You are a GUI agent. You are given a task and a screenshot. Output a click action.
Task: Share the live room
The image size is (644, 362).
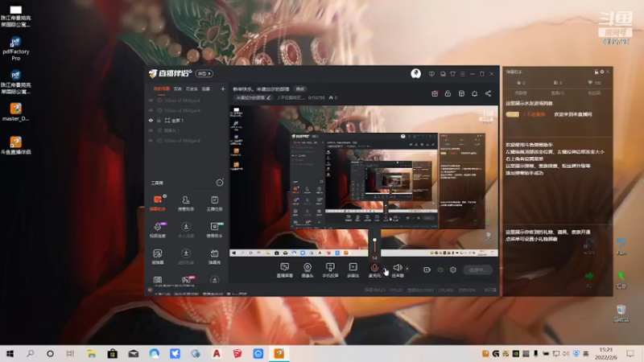tap(488, 93)
